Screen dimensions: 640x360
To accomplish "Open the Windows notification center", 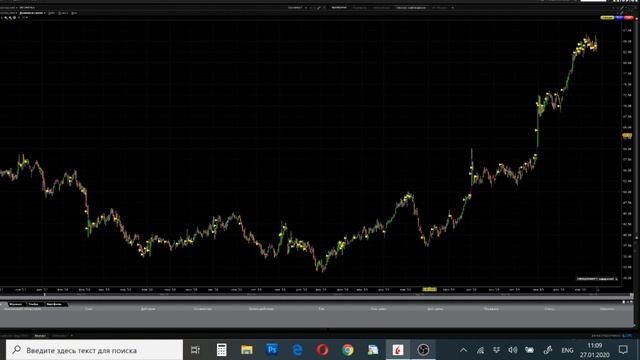I will pyautogui.click(x=623, y=350).
